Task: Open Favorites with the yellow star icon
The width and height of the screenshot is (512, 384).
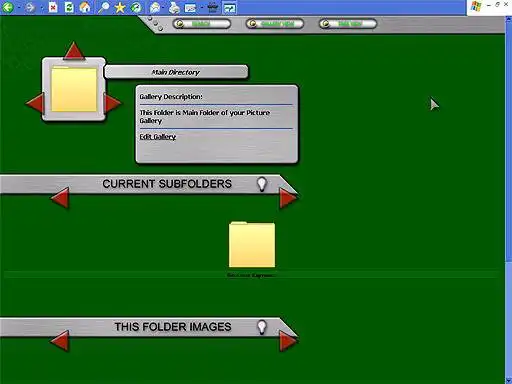Action: point(120,7)
